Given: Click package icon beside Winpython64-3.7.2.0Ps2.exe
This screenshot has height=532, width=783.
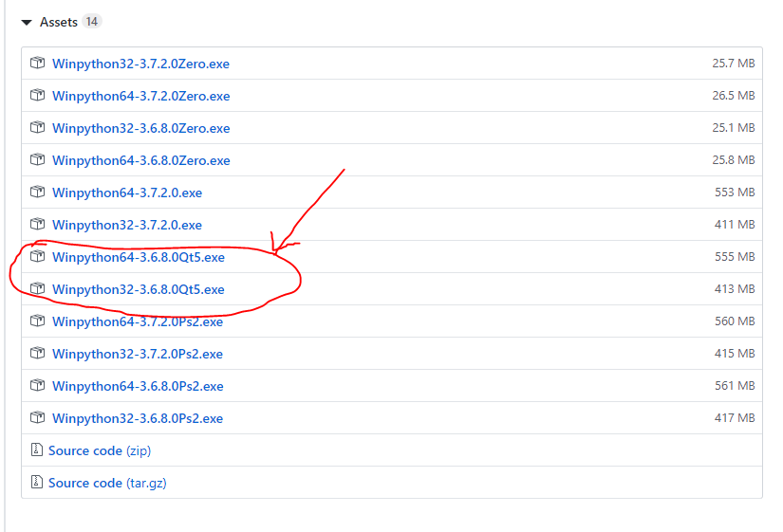Looking at the screenshot, I should coord(37,321).
